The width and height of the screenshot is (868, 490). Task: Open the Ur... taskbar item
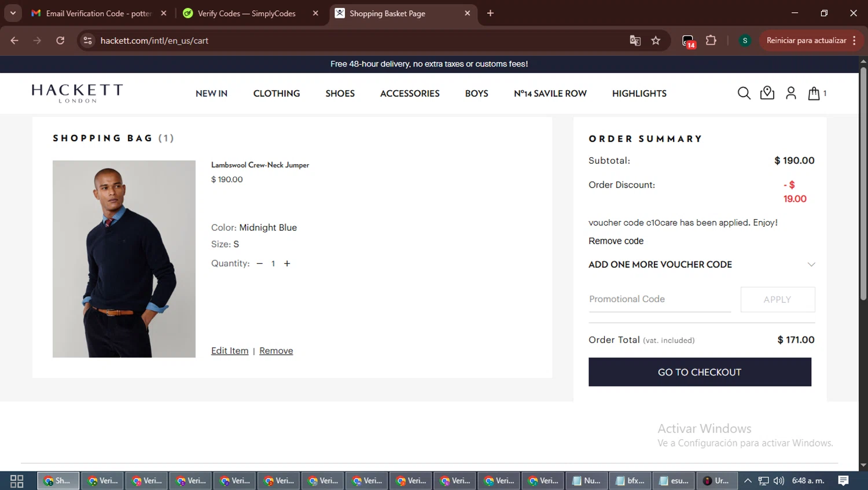point(717,481)
